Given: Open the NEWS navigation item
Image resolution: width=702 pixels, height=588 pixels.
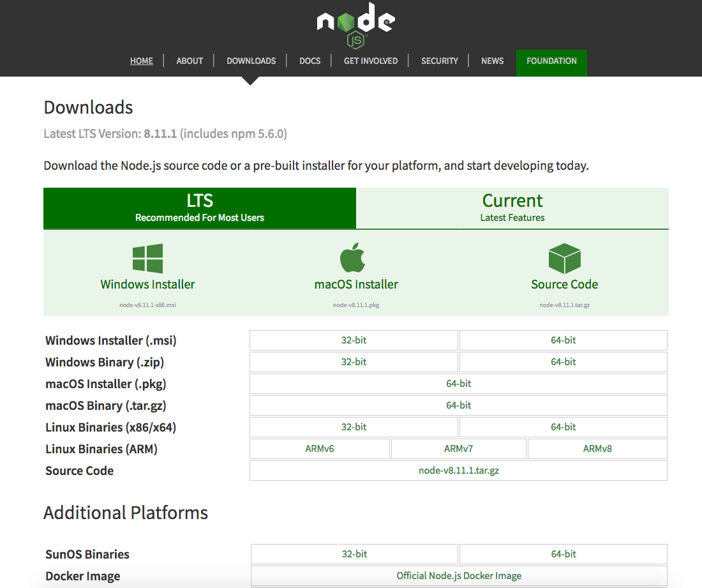Looking at the screenshot, I should click(x=493, y=61).
